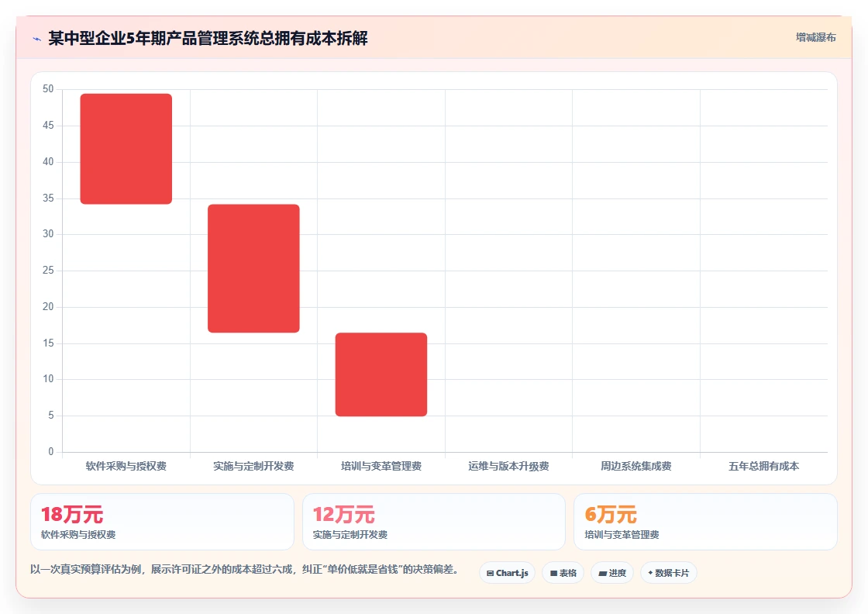868x614 pixels.
Task: Click the Chart.js tag chip
Action: tap(507, 573)
